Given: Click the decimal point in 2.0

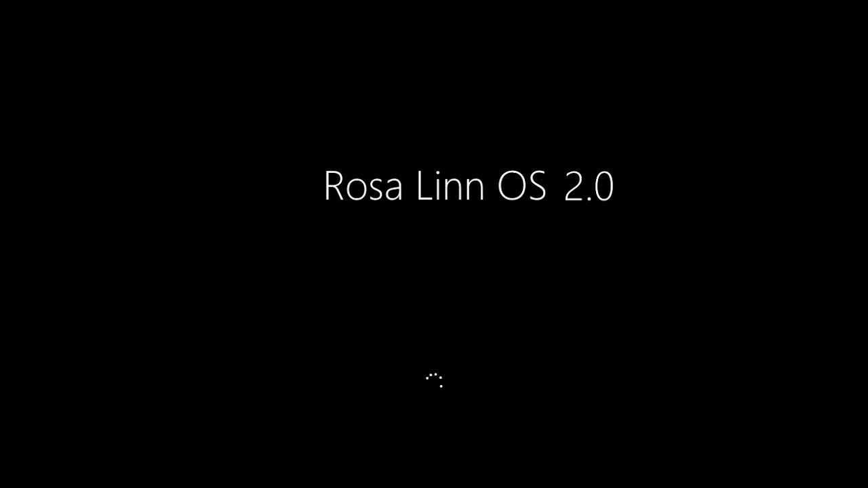Looking at the screenshot, I should click(588, 199).
